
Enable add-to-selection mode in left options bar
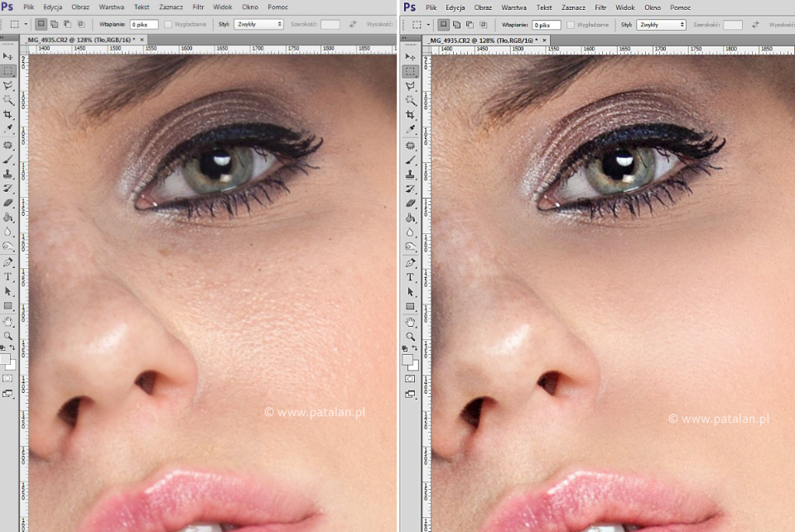tap(55, 25)
